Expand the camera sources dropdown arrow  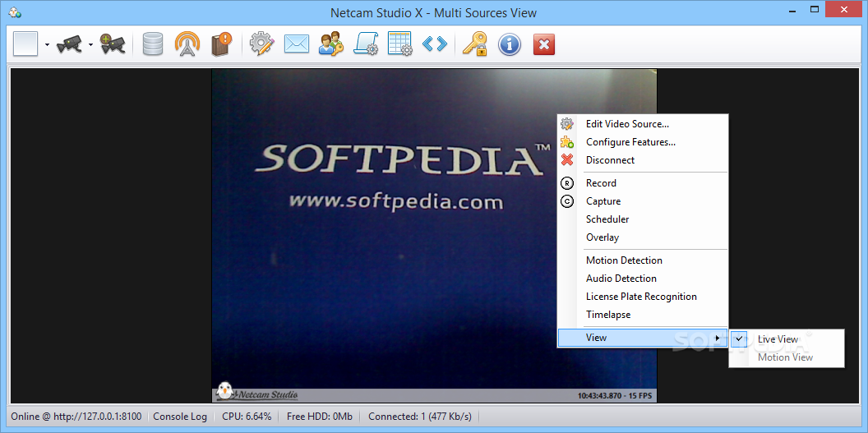pos(90,44)
